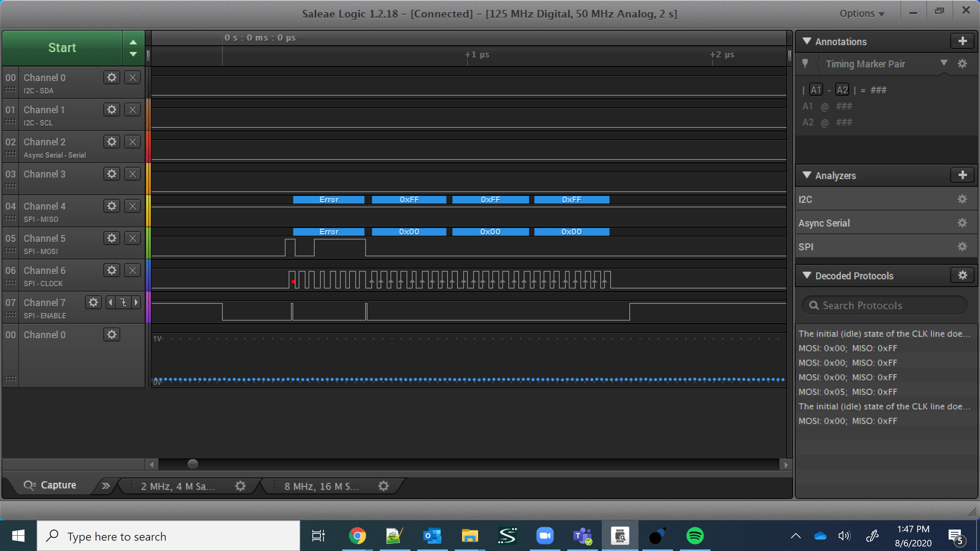Switch to the 8 MHz, 16 M capture tab
The width and height of the screenshot is (980, 551).
pos(322,486)
